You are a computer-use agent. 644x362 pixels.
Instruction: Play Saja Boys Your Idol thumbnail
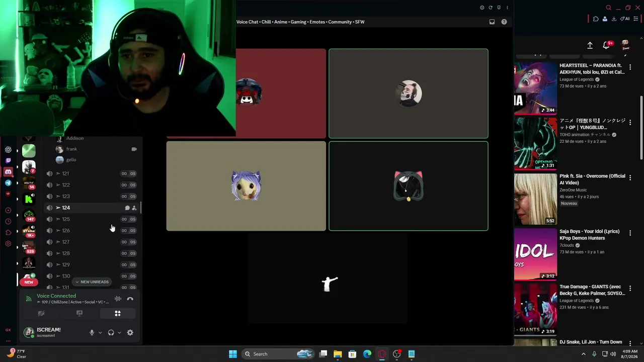coord(535,254)
